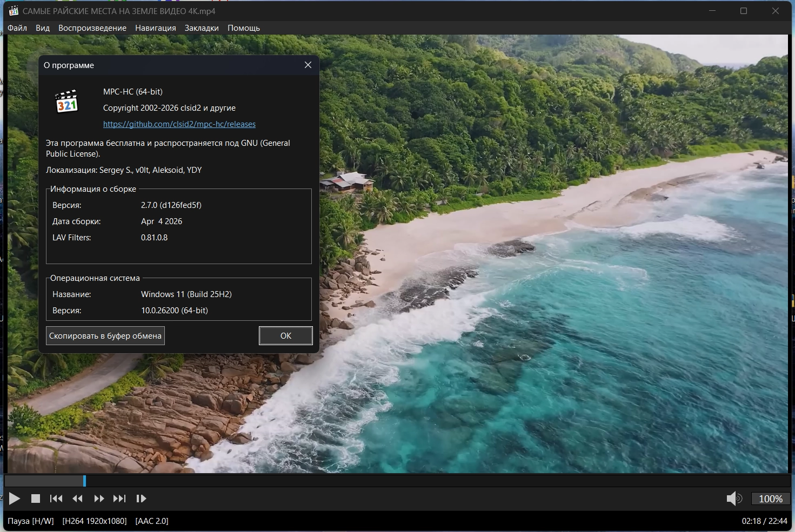Open the Помощь menu
The height and width of the screenshot is (532, 795).
(x=244, y=28)
